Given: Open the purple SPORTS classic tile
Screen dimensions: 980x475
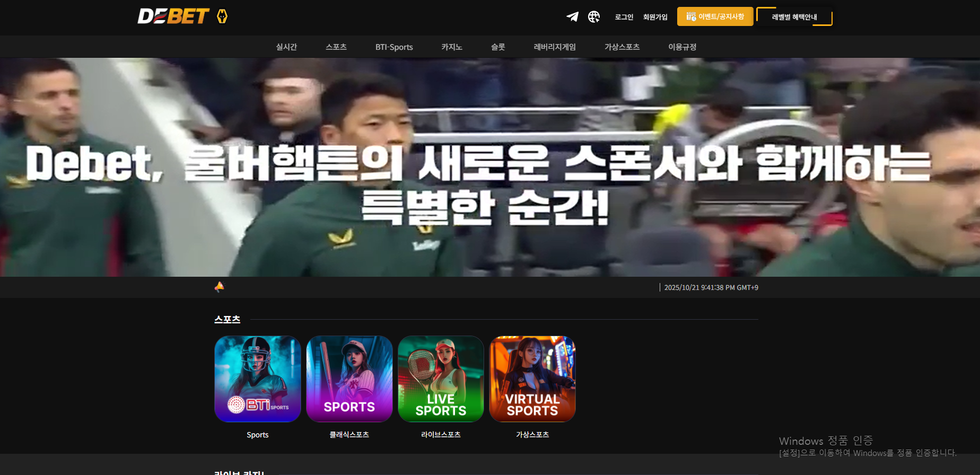Looking at the screenshot, I should point(349,379).
